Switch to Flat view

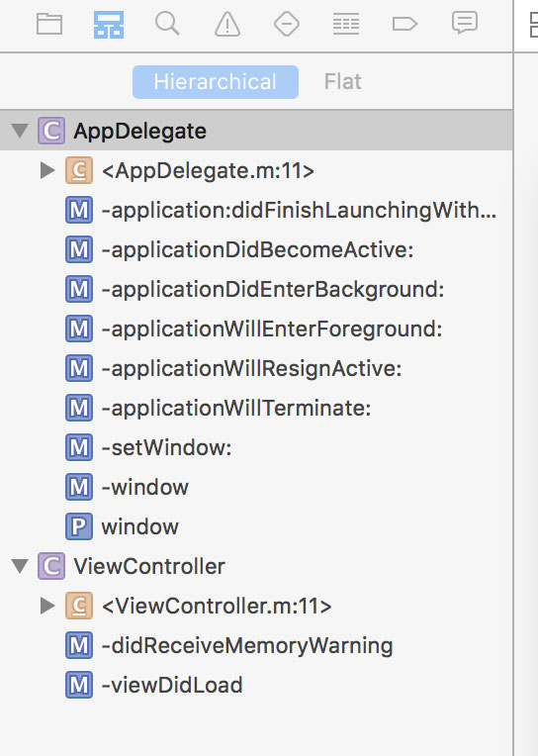342,82
